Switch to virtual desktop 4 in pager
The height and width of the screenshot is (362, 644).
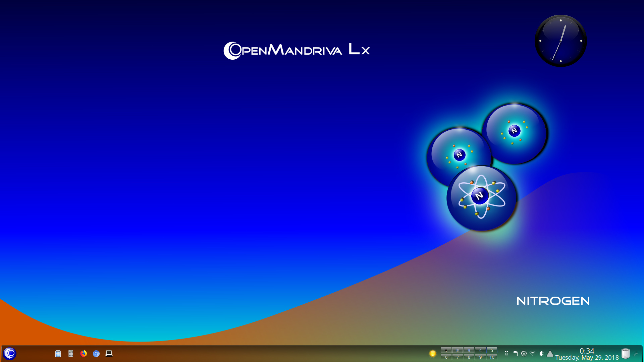(480, 350)
